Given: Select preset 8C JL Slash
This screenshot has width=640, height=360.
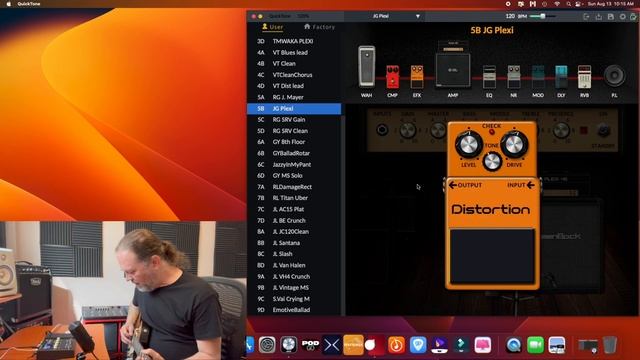Looking at the screenshot, I should tap(294, 254).
